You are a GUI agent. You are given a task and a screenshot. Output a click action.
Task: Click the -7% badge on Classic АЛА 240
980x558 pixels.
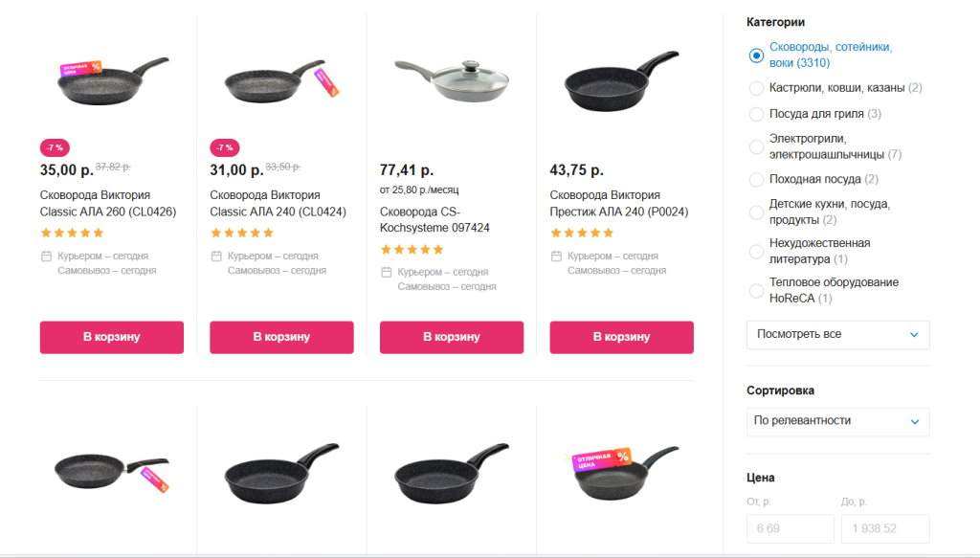point(225,148)
